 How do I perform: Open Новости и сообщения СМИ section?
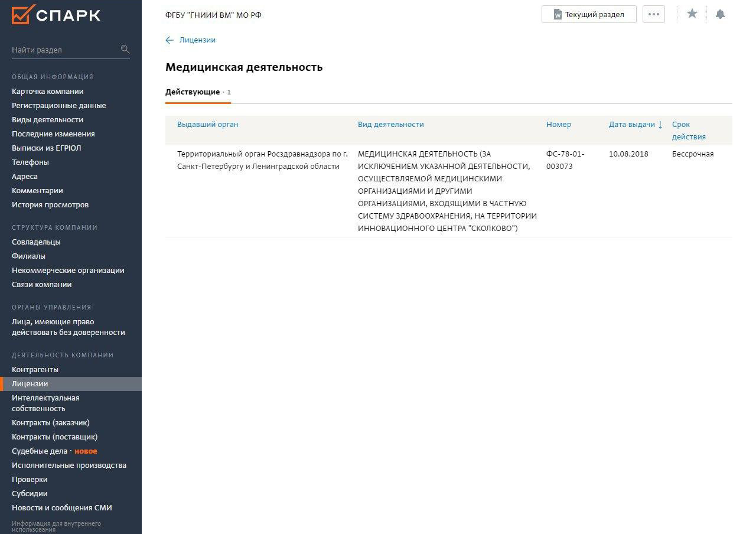[62, 508]
